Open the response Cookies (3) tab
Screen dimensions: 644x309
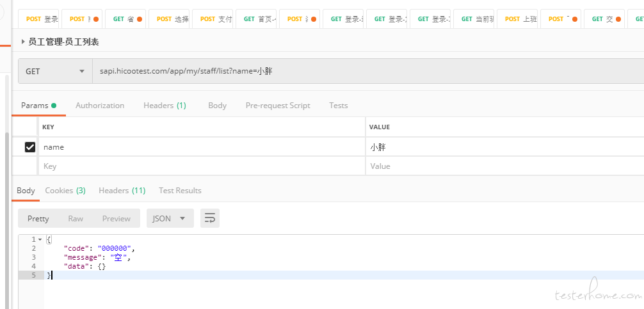[65, 191]
